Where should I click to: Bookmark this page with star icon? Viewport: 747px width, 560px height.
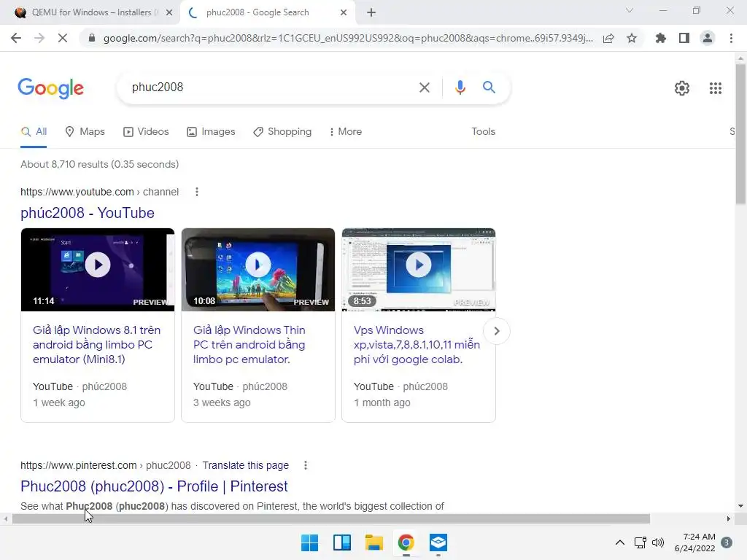coord(632,38)
